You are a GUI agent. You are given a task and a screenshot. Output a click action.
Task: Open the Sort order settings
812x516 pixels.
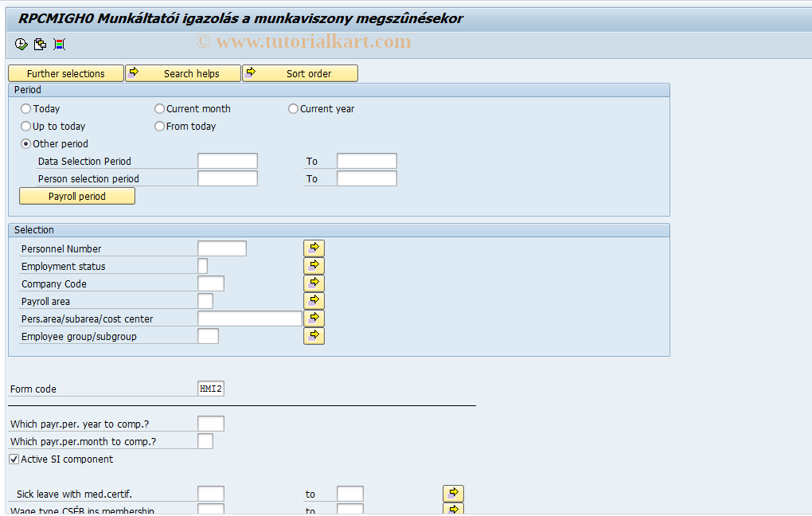tap(300, 72)
